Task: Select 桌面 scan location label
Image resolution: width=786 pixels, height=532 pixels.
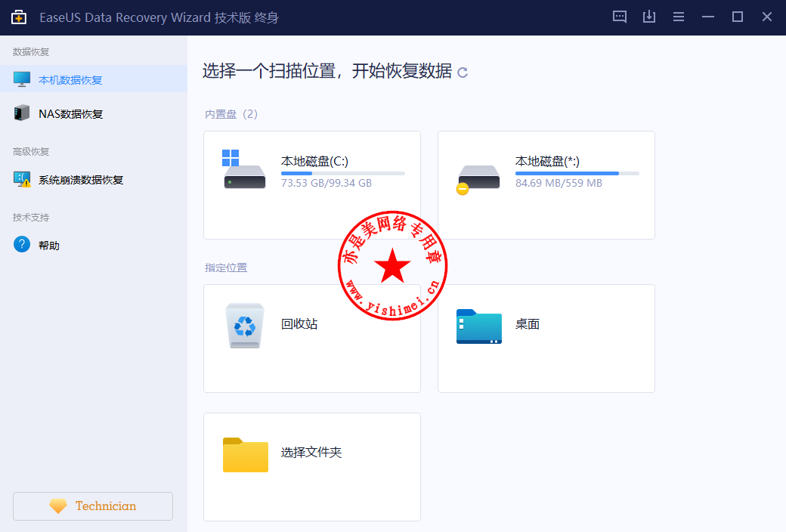Action: click(528, 324)
